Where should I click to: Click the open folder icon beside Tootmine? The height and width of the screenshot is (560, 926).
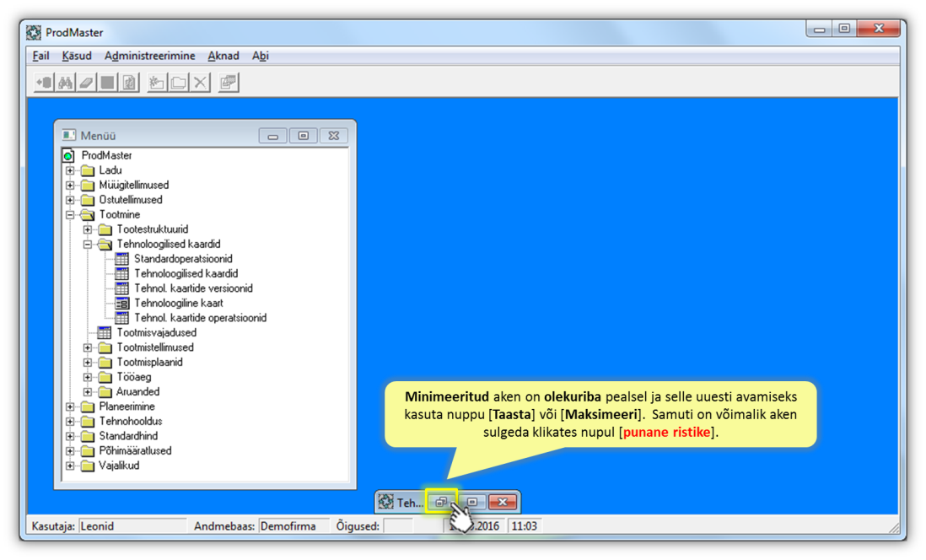[88, 214]
